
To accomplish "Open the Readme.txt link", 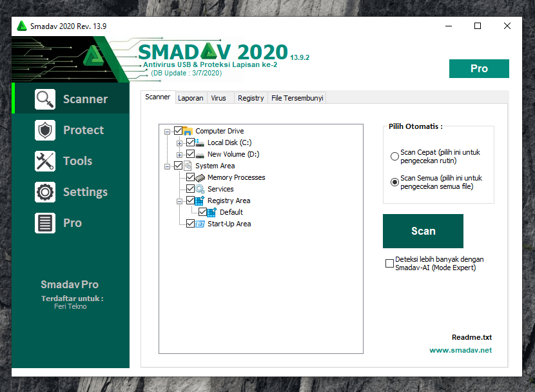I will click(472, 337).
